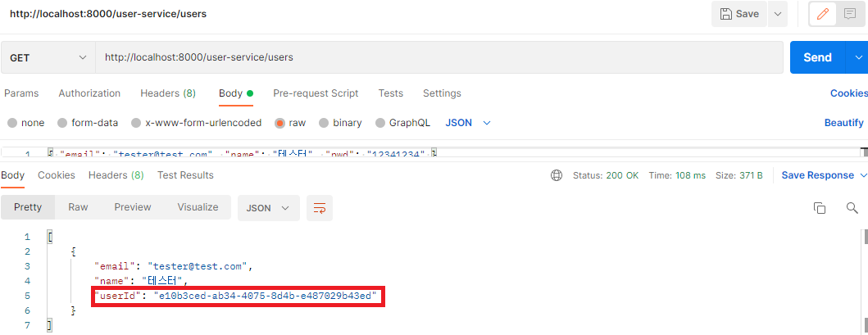
Task: Click the request title localhost:8000/user-service/users
Action: click(x=108, y=14)
